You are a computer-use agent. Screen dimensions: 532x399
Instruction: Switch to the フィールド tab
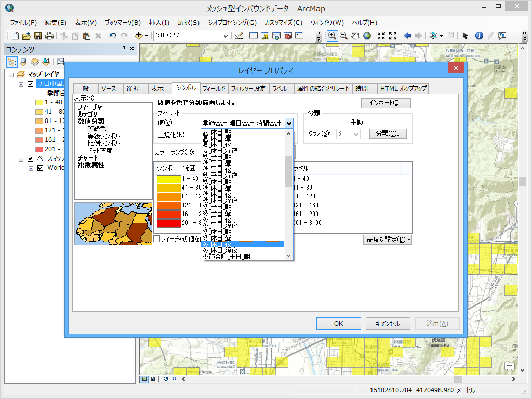(x=214, y=88)
